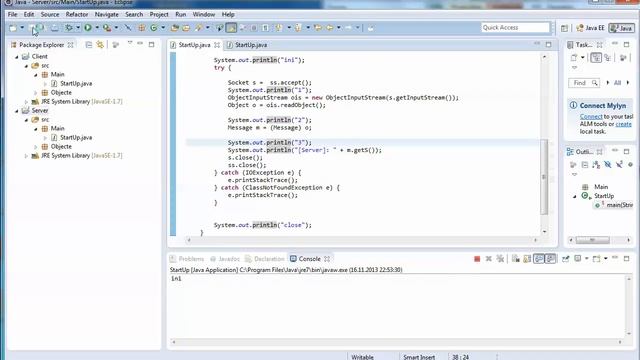
Task: Click the New Java Class icon
Action: [x=154, y=28]
